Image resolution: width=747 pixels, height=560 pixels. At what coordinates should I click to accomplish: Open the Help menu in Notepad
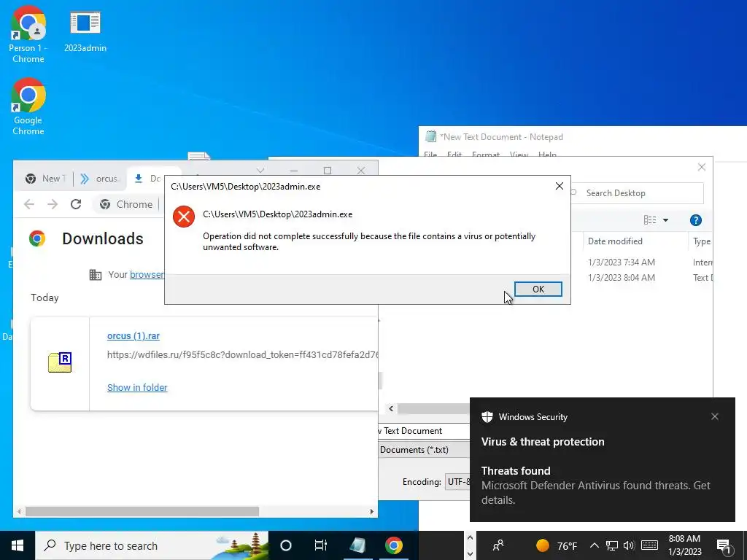tap(547, 155)
